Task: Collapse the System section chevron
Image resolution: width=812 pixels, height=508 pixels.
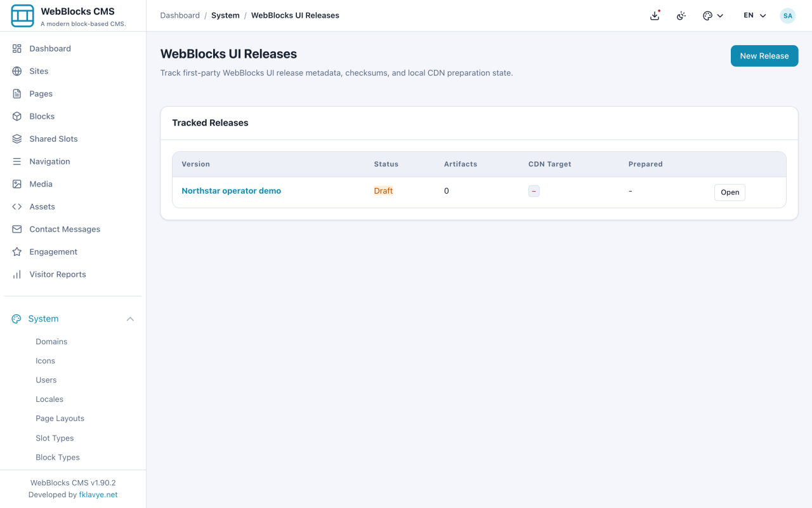Action: click(130, 319)
